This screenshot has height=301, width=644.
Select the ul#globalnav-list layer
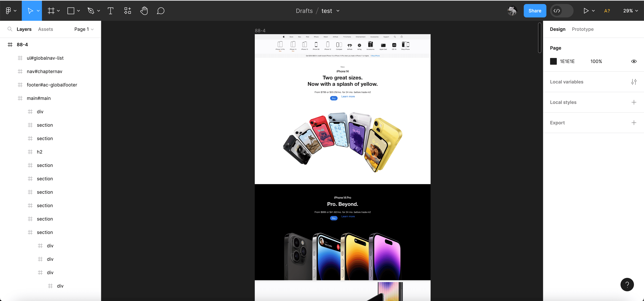pyautogui.click(x=45, y=58)
